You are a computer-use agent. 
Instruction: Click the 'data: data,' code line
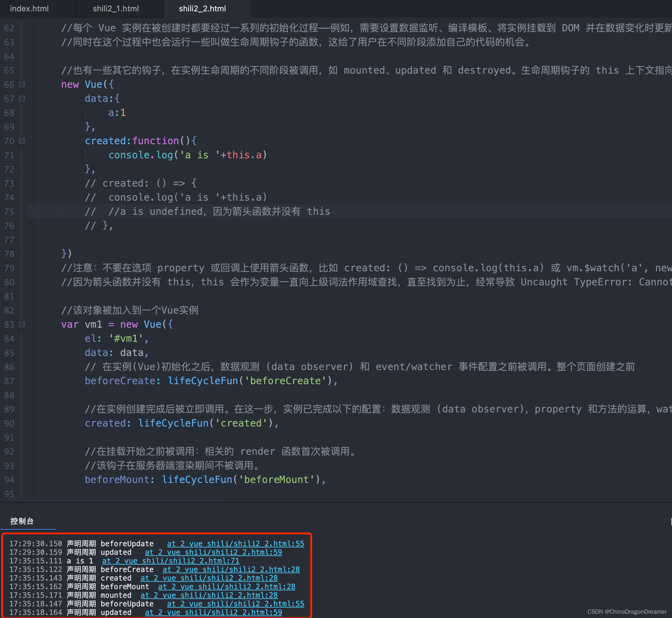[x=117, y=353]
